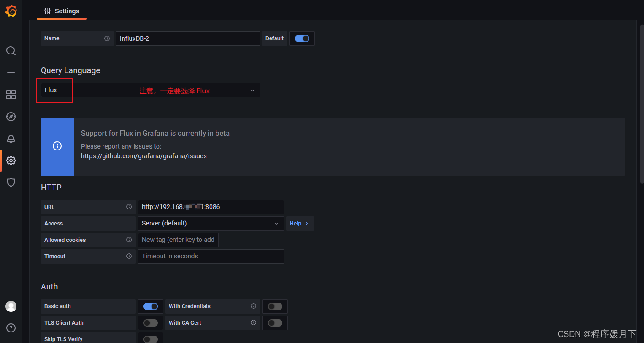The width and height of the screenshot is (644, 343).
Task: Click the Query Language heading
Action: 70,70
